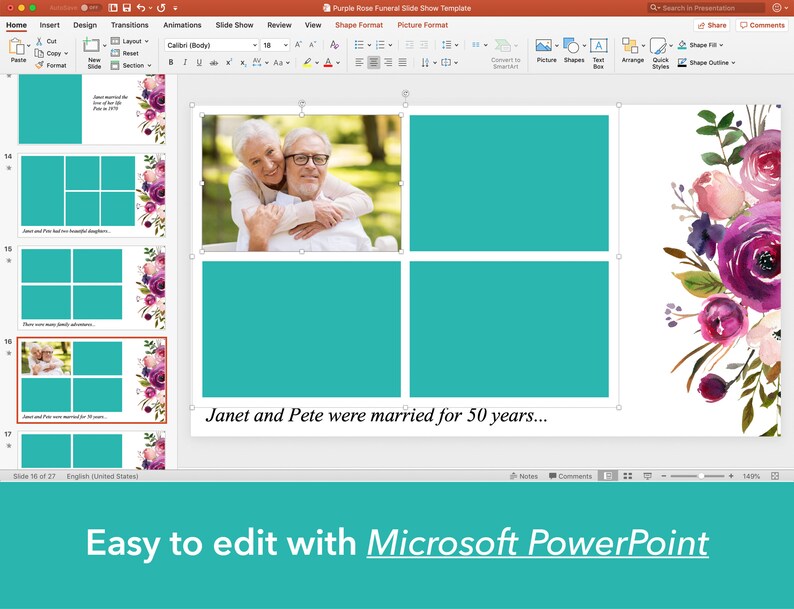Open the Picture Format tab

pyautogui.click(x=422, y=25)
